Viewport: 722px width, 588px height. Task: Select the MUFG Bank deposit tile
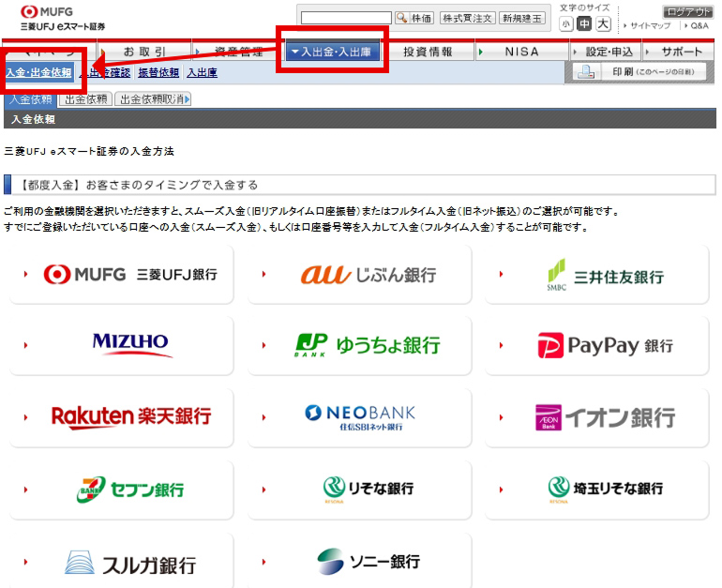tap(122, 275)
